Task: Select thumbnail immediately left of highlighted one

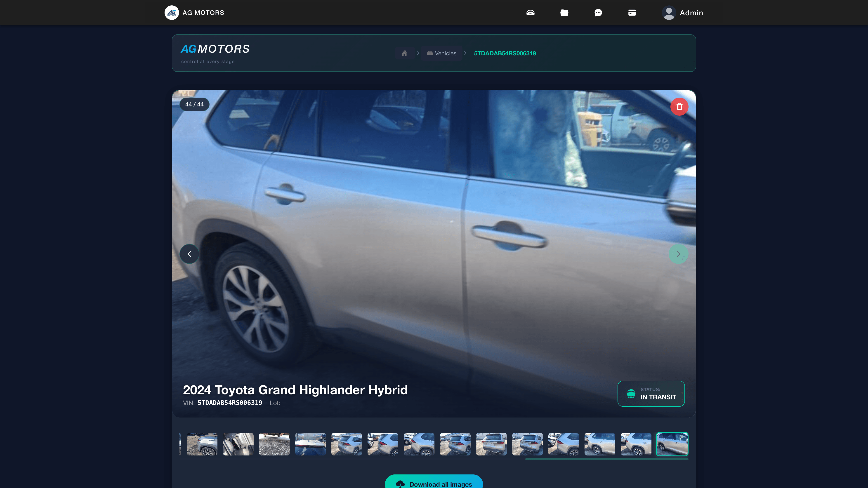Action: pos(636,444)
